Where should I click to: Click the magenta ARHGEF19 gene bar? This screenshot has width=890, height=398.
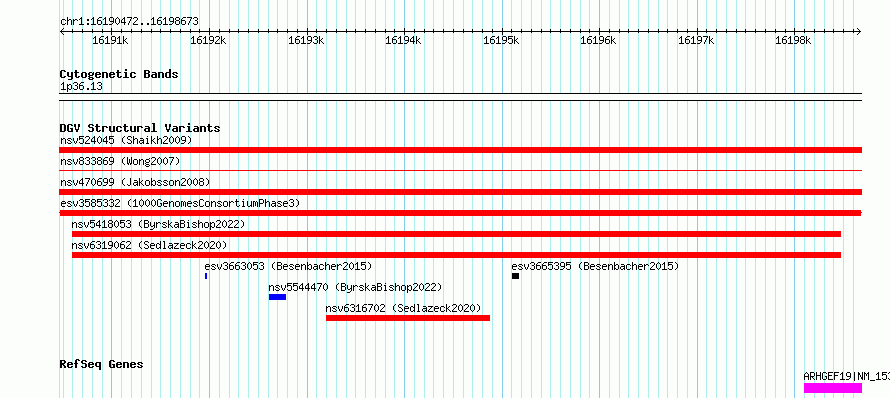coord(833,388)
